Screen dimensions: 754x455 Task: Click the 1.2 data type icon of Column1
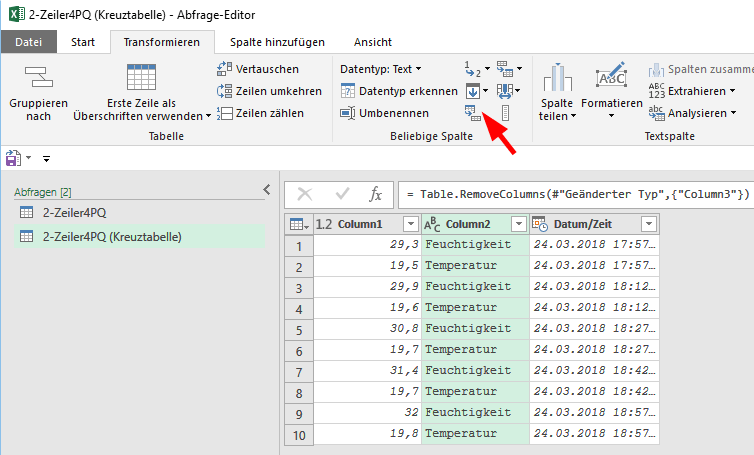324,224
